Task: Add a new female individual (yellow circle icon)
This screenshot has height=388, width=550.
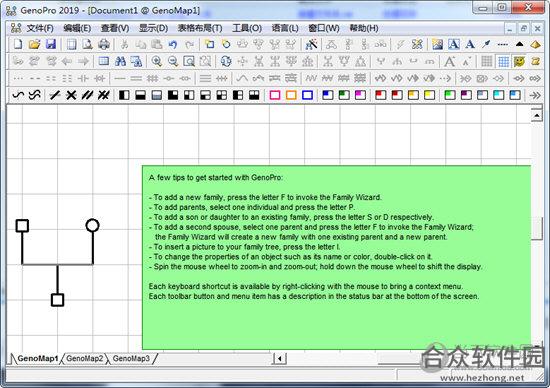Action: 226,45
